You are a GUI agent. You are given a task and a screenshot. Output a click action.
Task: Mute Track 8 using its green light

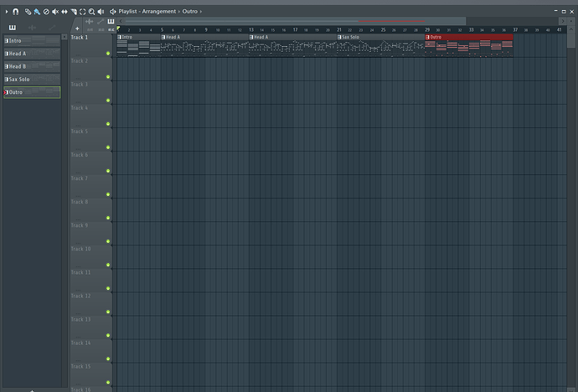[108, 218]
